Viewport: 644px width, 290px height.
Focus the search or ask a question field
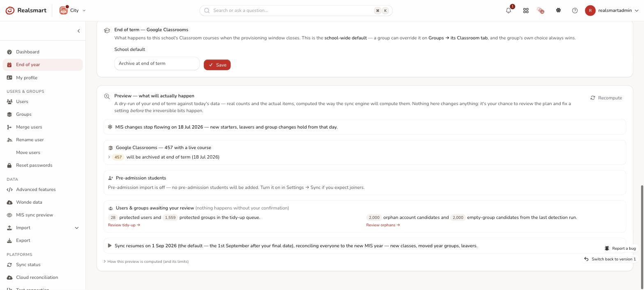[x=296, y=10]
